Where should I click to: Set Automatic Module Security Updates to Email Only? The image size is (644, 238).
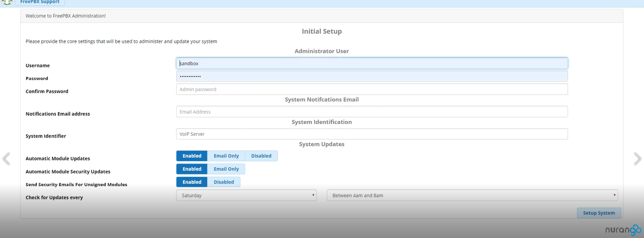[x=226, y=169]
